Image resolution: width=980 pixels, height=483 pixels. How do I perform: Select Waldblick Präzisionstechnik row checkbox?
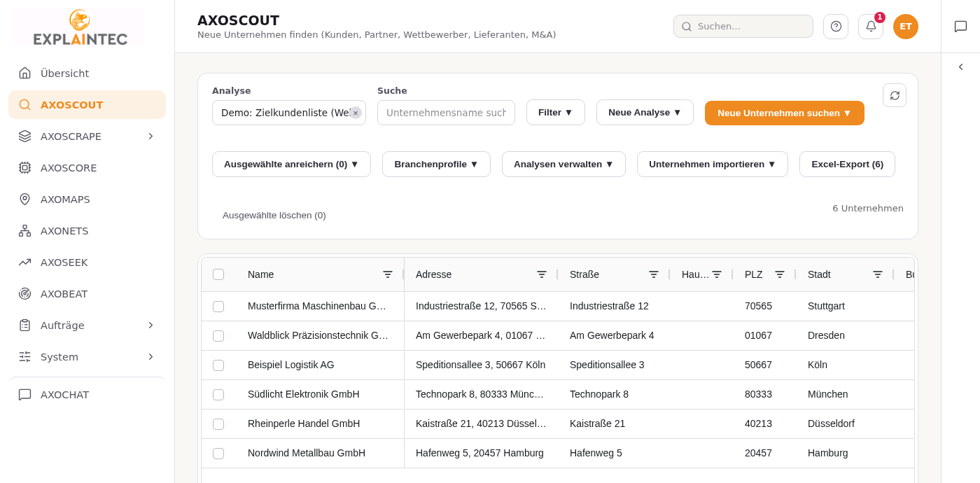pos(218,336)
